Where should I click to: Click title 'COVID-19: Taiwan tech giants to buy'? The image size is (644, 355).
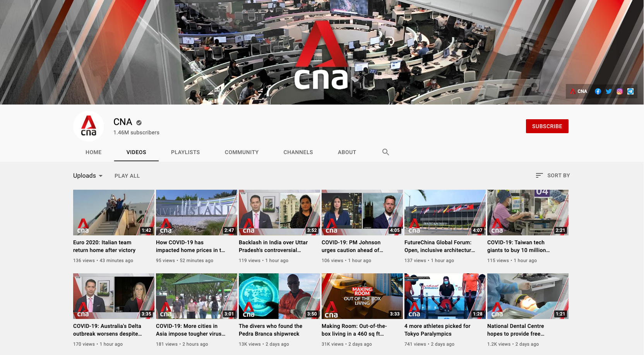pos(519,246)
